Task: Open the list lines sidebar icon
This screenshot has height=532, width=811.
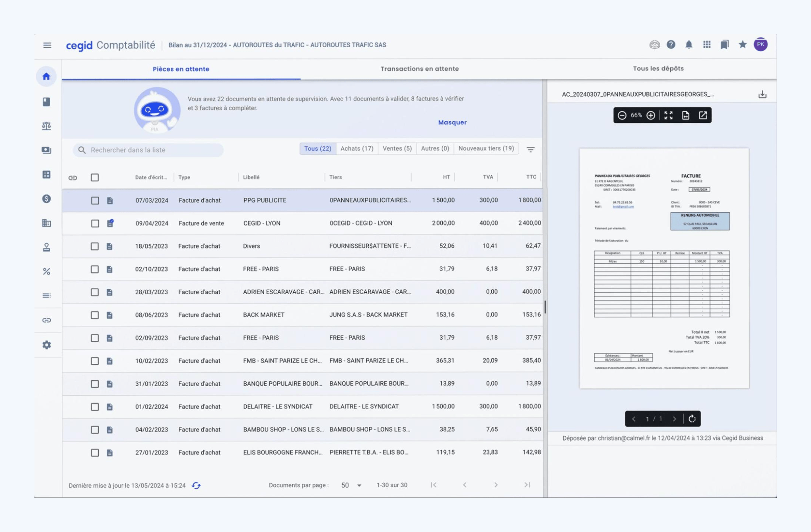Action: pos(46,295)
